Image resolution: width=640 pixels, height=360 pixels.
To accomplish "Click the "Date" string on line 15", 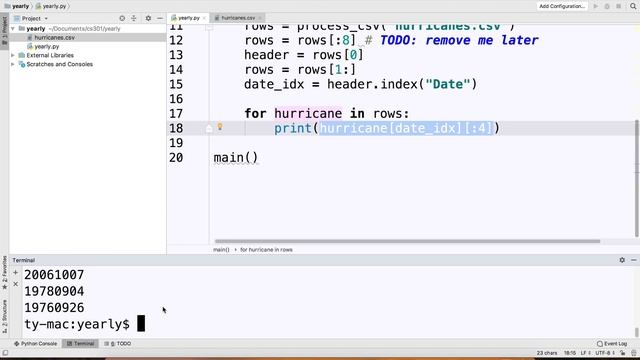I will (448, 84).
